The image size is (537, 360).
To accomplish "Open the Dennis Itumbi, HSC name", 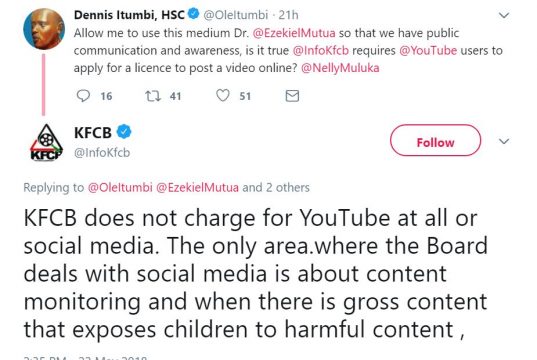I will [129, 15].
